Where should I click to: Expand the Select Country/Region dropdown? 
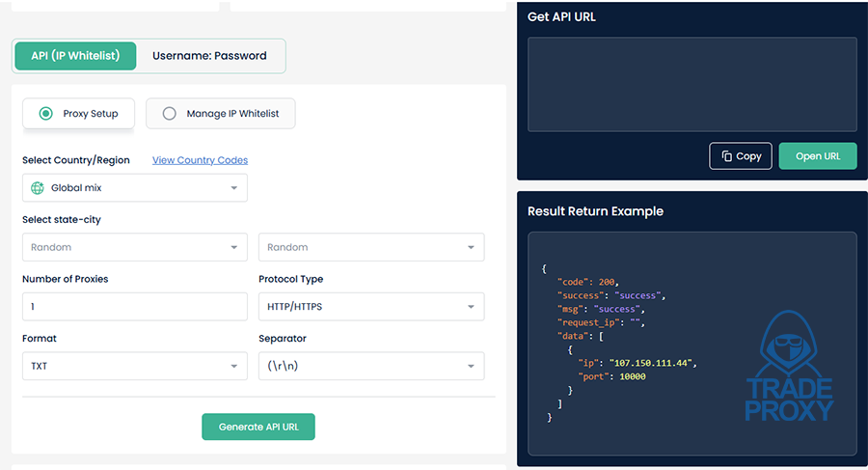point(134,188)
